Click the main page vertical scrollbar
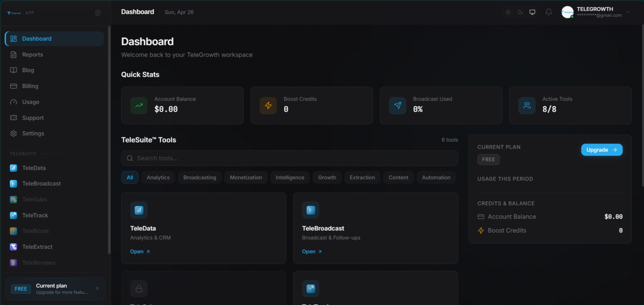This screenshot has height=305, width=644. 643,105
